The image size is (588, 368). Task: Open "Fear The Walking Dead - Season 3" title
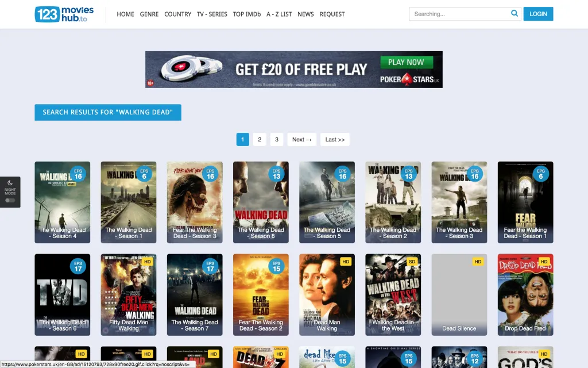click(x=195, y=233)
